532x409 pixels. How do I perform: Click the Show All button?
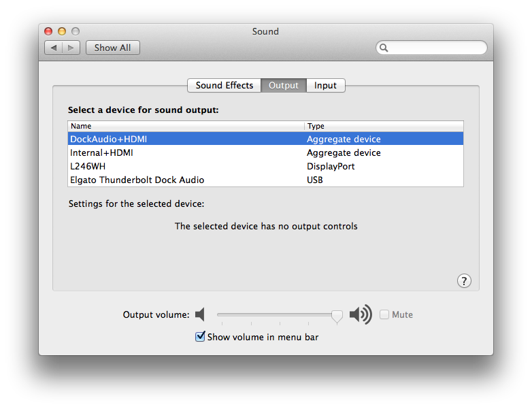[x=113, y=48]
